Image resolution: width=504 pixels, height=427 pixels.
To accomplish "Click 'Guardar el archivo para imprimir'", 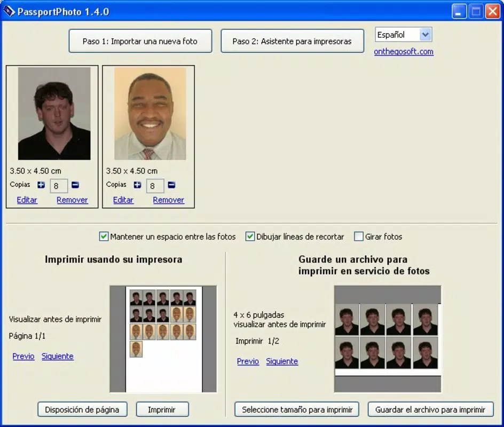I will [x=430, y=409].
